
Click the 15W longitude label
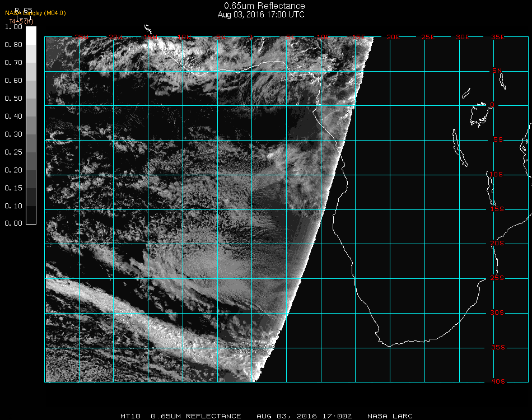pos(150,37)
